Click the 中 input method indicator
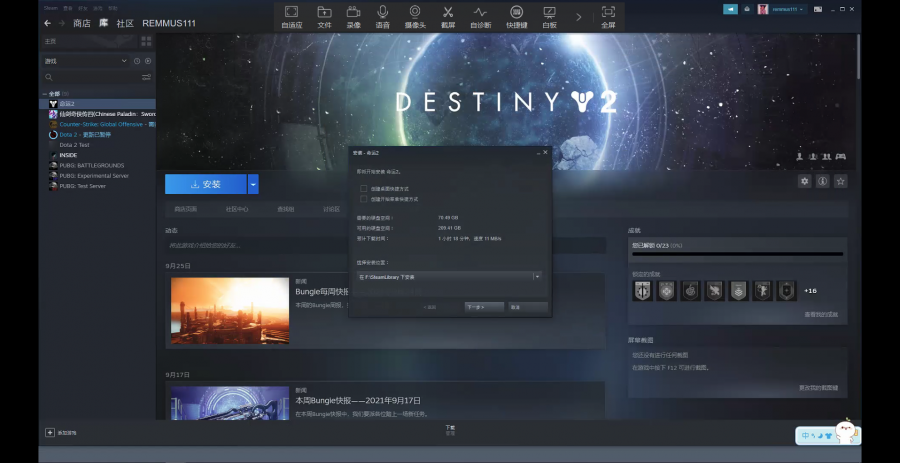 [806, 435]
